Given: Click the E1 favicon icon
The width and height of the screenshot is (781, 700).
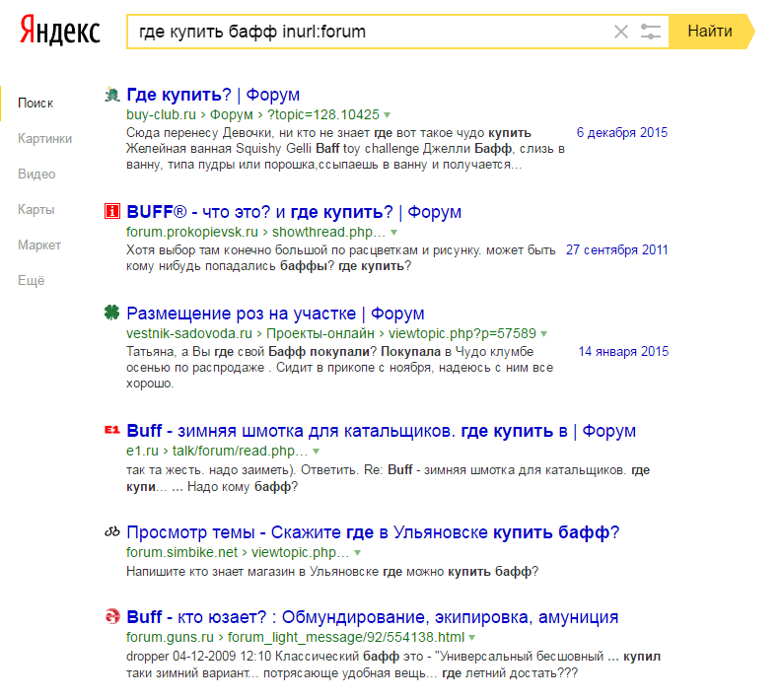Looking at the screenshot, I should [x=112, y=430].
